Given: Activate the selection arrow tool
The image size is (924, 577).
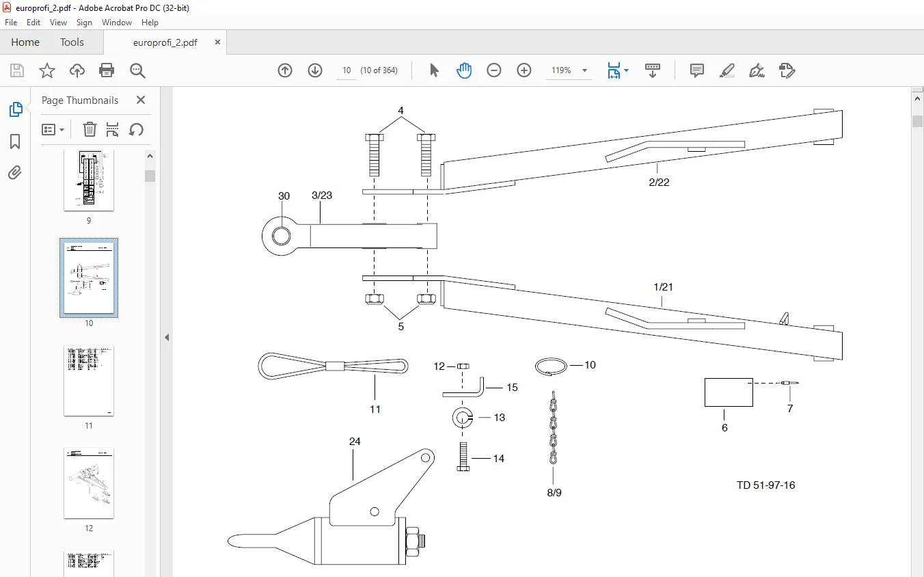Looking at the screenshot, I should [x=434, y=70].
